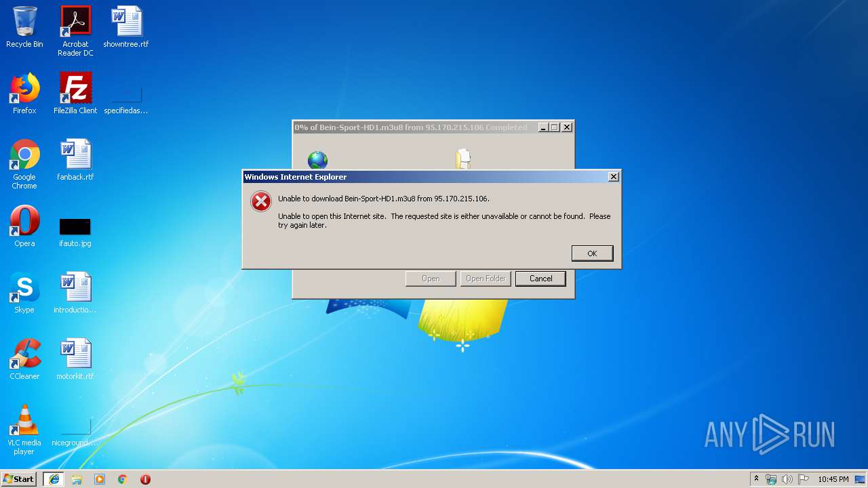The width and height of the screenshot is (868, 488).
Task: Click Cancel in the download window
Action: click(540, 279)
